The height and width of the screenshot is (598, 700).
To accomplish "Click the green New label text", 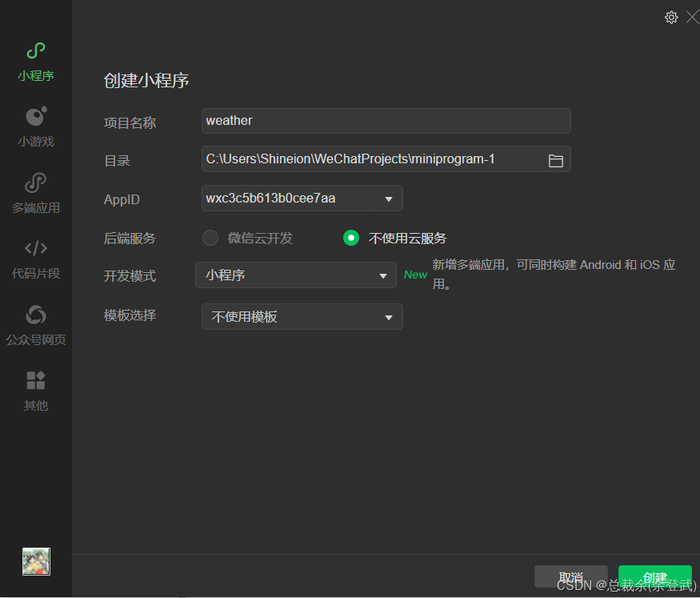I will (415, 275).
